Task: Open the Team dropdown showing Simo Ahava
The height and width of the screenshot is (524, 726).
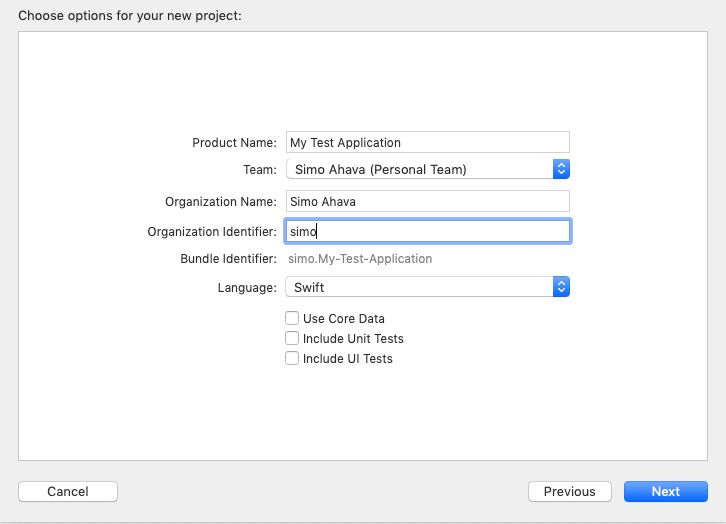Action: (427, 169)
